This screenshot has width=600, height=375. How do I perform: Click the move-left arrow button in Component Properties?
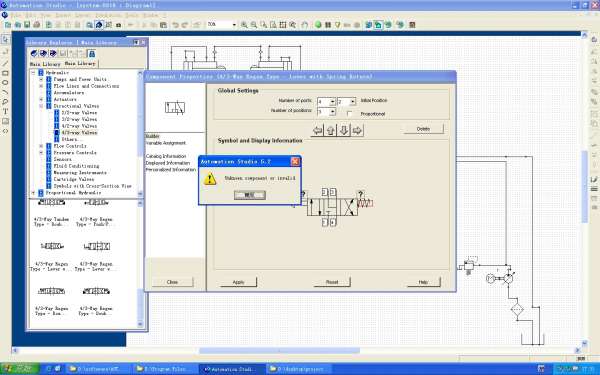coord(317,130)
